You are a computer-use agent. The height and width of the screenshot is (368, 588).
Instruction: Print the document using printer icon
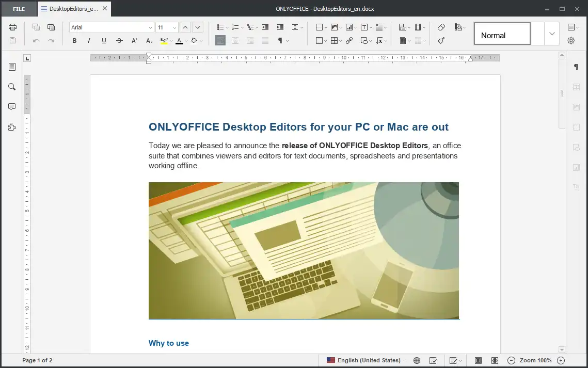point(12,27)
